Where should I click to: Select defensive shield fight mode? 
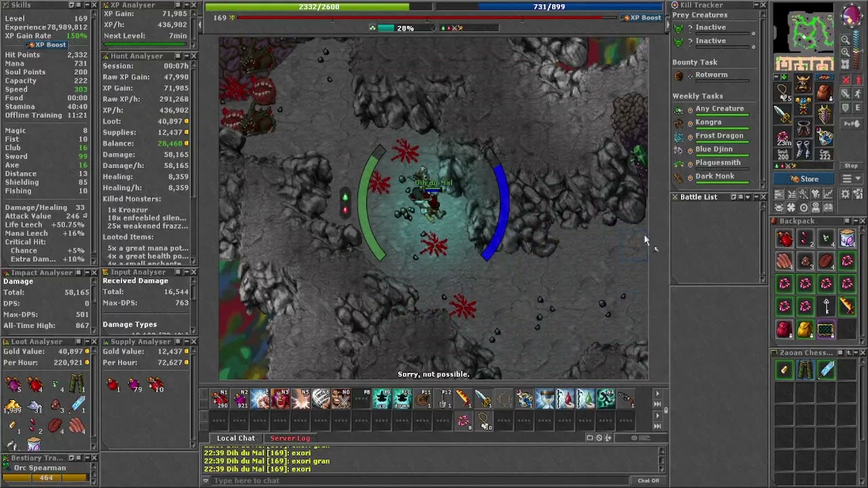pyautogui.click(x=846, y=108)
